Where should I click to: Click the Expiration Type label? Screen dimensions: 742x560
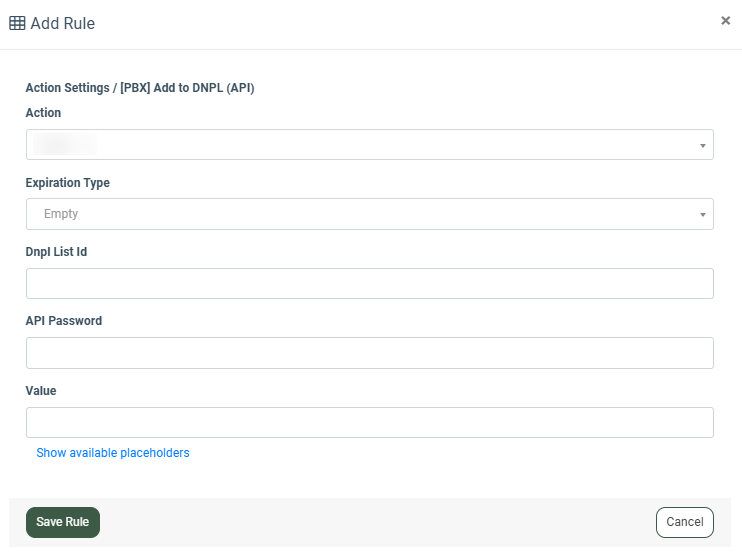tap(67, 183)
